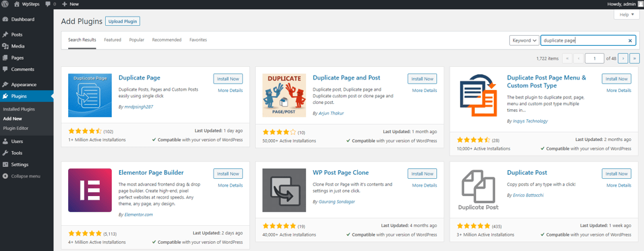Screen dimensions: 644x251
Task: Open the comments bubble in admin bar
Action: (x=50, y=4)
